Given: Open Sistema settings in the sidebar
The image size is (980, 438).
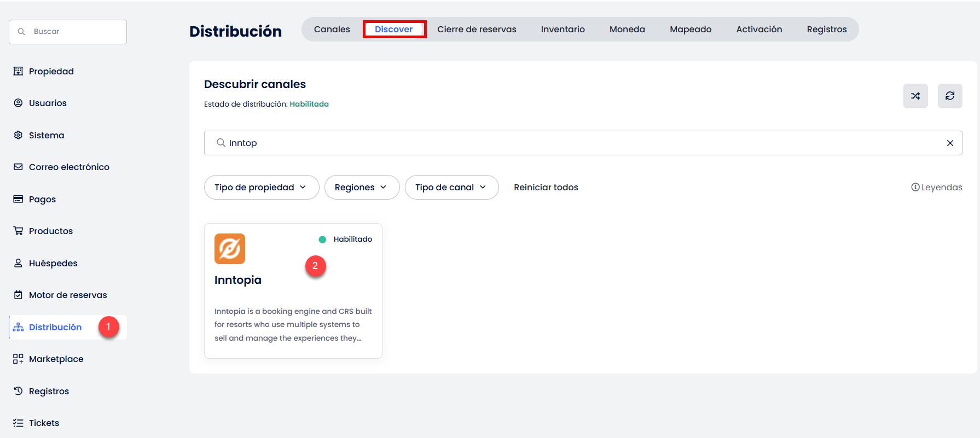Looking at the screenshot, I should click(47, 136).
